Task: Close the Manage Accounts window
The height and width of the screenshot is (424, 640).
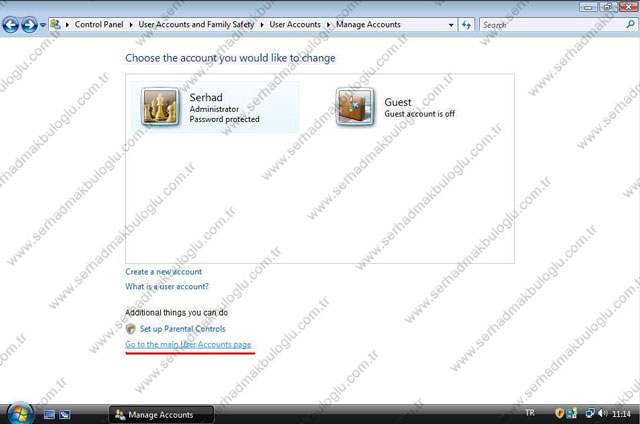Action: click(629, 7)
